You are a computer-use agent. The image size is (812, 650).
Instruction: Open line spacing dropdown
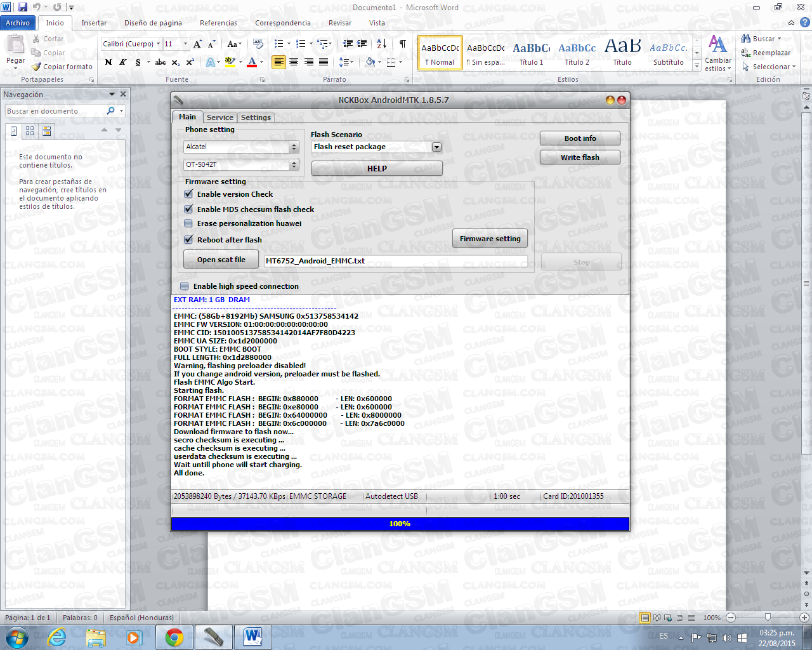point(346,62)
